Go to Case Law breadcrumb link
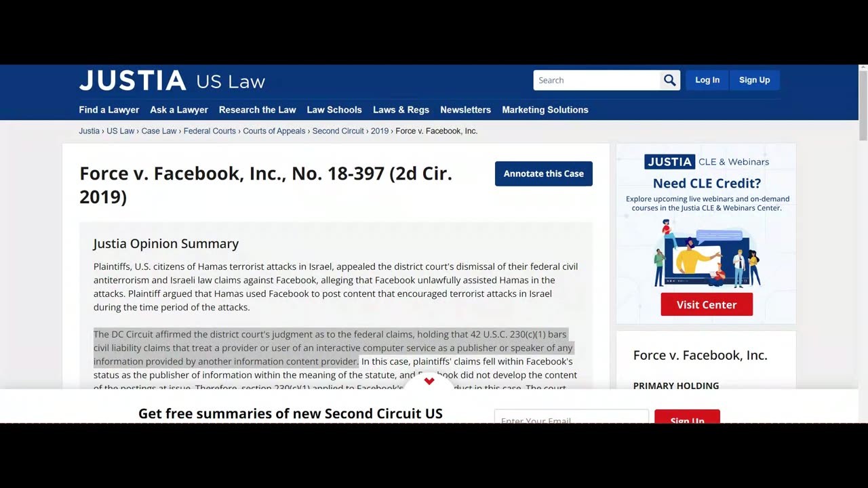The height and width of the screenshot is (488, 868). point(159,131)
